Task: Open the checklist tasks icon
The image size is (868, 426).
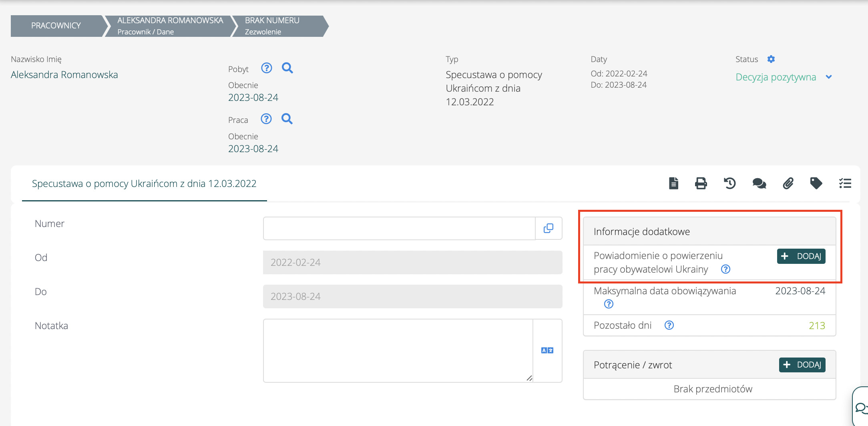Action: [x=845, y=183]
